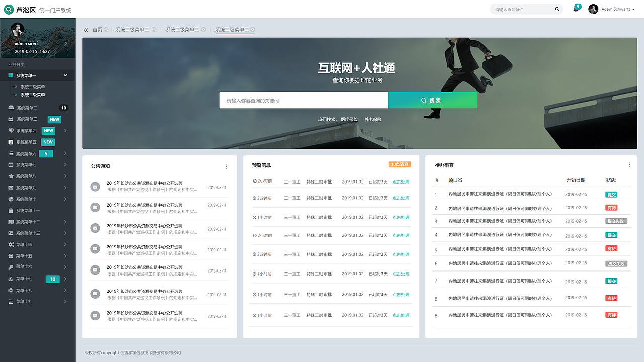Image resolution: width=644 pixels, height=362 pixels.
Task: Click the banner keyword search field
Action: coord(304,100)
